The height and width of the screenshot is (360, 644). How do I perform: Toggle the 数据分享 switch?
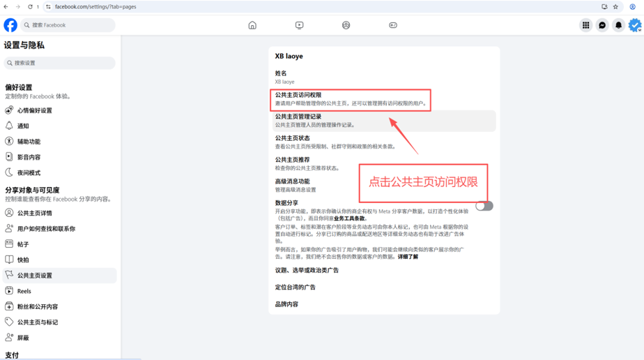(x=484, y=206)
